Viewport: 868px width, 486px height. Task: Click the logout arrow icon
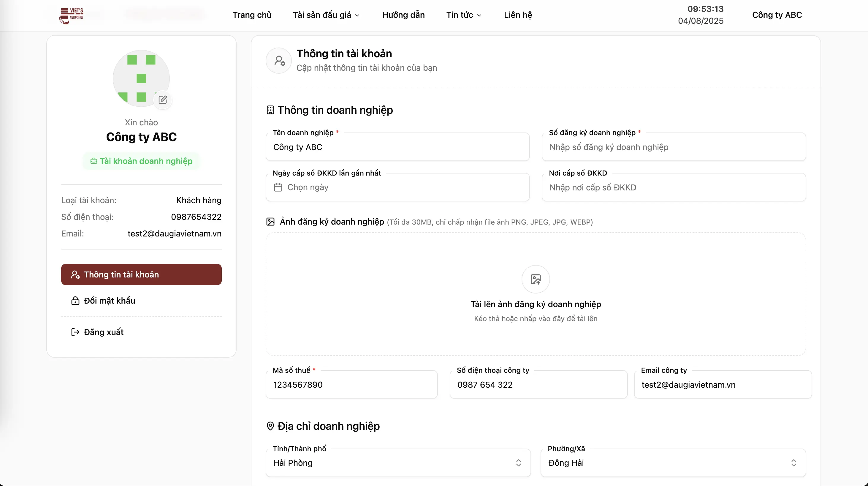pos(75,332)
